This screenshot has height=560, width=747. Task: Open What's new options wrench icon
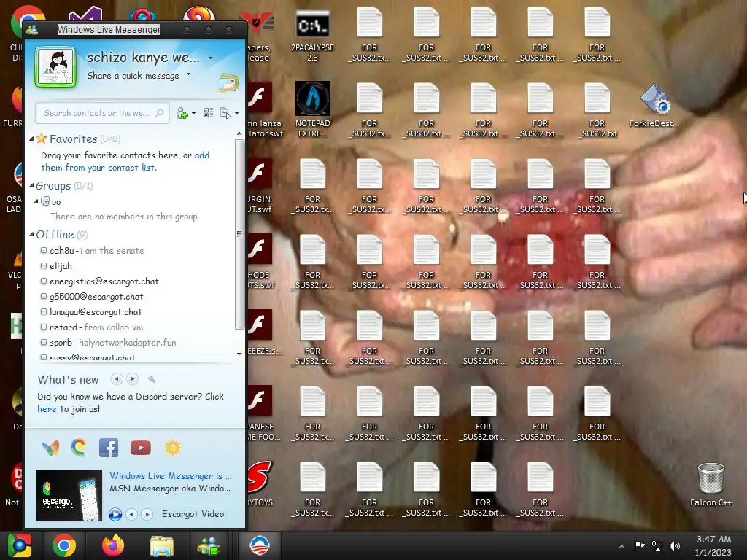click(152, 379)
